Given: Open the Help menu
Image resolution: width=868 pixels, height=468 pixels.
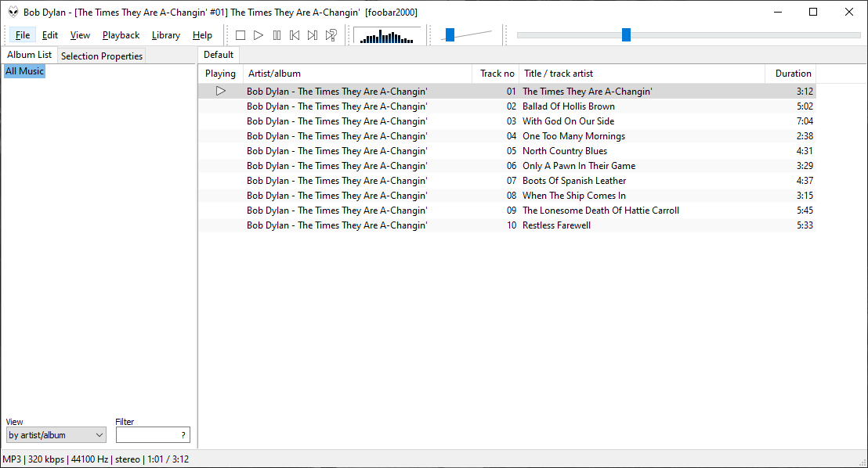Looking at the screenshot, I should (x=202, y=35).
